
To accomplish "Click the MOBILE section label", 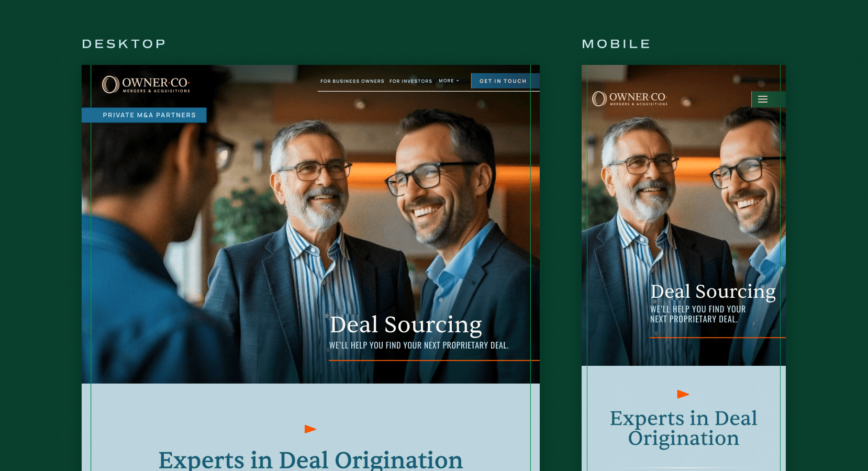I will pos(616,44).
